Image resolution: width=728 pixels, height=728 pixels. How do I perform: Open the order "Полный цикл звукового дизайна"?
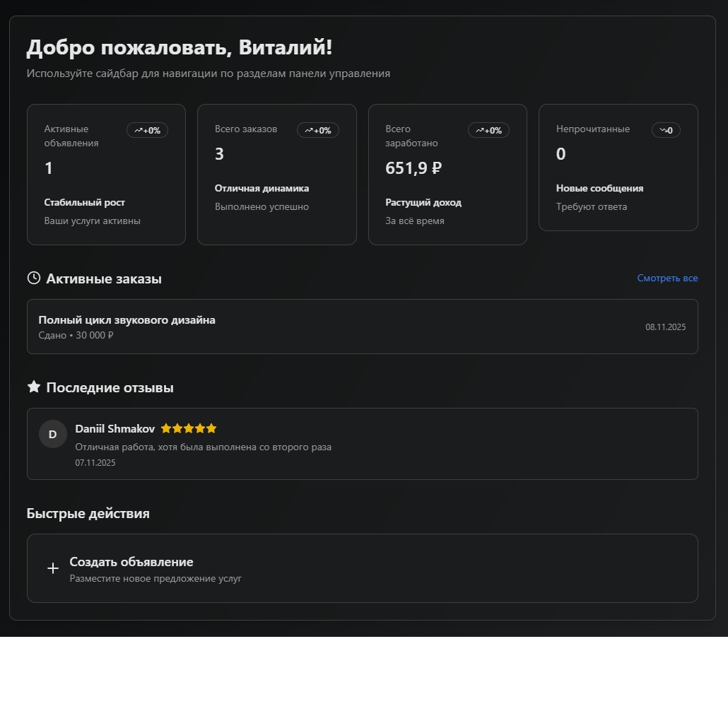(362, 326)
